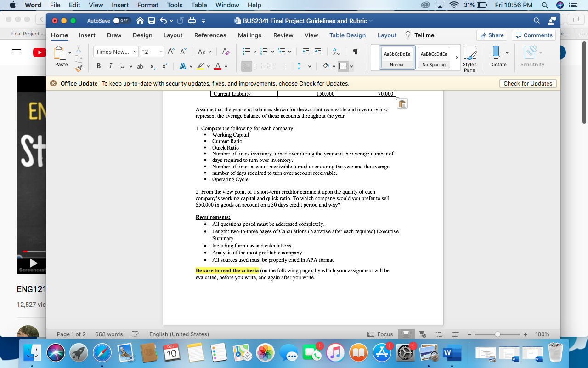Screen dimensions: 588x368
Task: Apply subscript formatting
Action: point(152,66)
